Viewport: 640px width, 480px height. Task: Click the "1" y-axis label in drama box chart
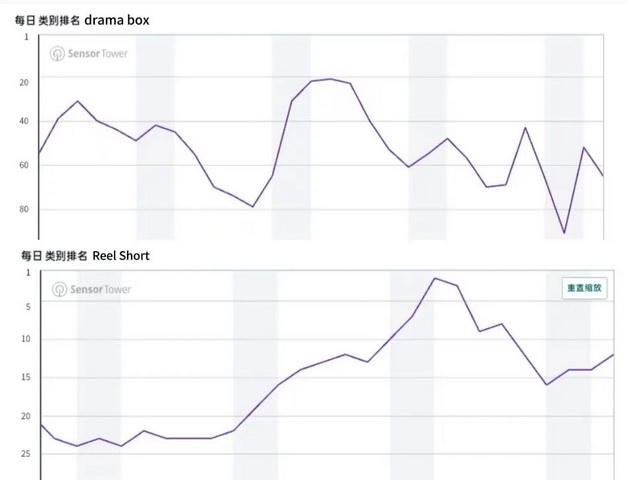[26, 37]
